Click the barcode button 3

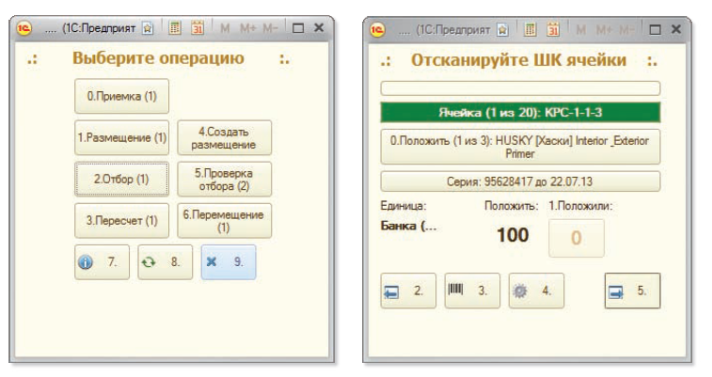point(472,291)
